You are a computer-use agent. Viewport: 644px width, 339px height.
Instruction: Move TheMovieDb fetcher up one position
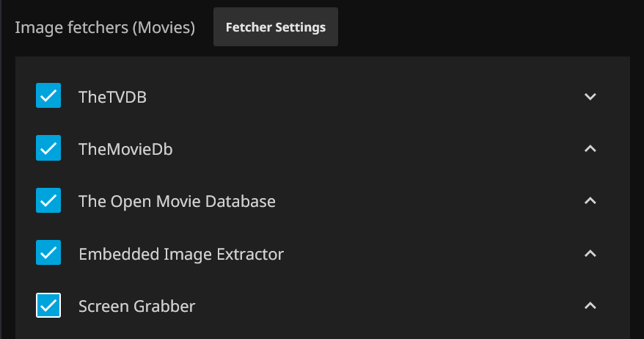[590, 149]
